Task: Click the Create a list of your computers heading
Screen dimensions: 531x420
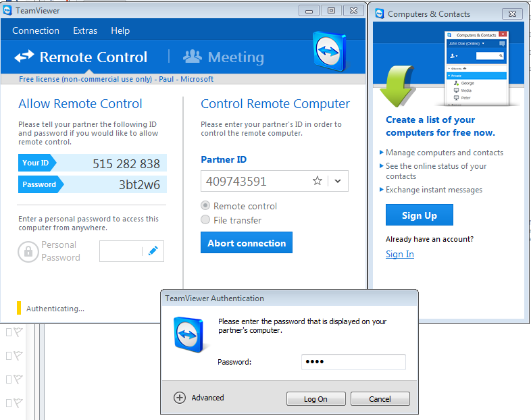Action: point(440,126)
